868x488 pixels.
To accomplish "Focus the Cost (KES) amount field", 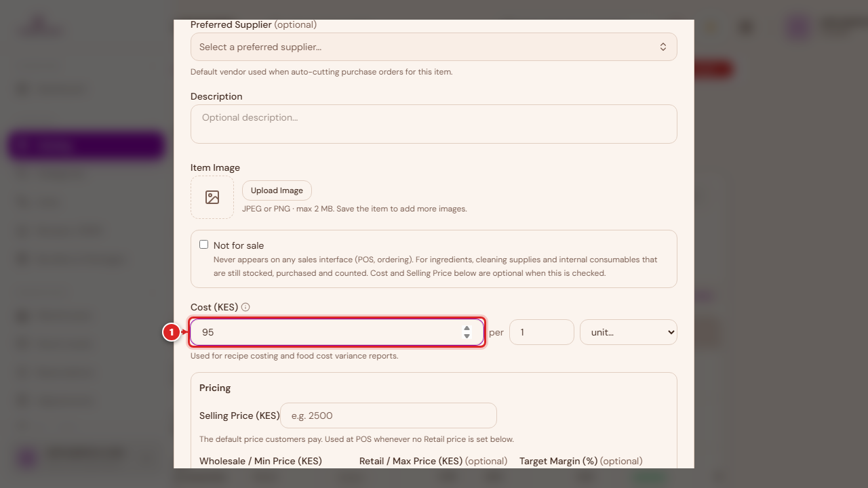I will coord(337,332).
